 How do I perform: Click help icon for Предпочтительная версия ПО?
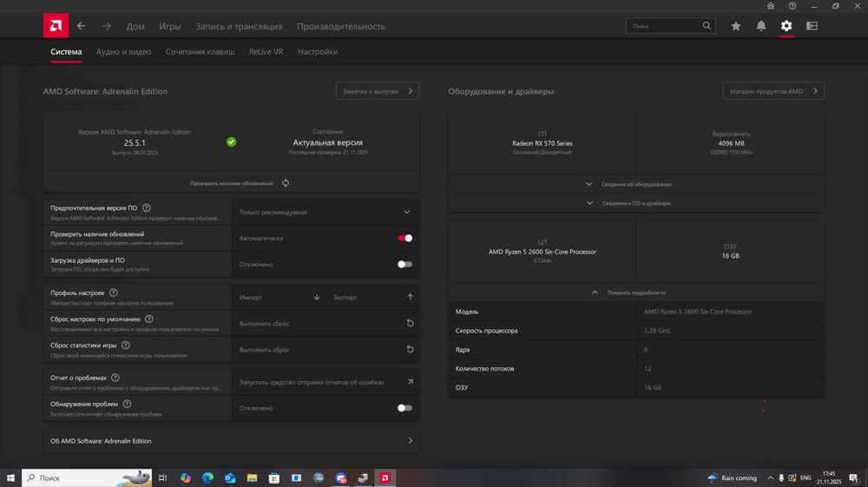click(146, 208)
